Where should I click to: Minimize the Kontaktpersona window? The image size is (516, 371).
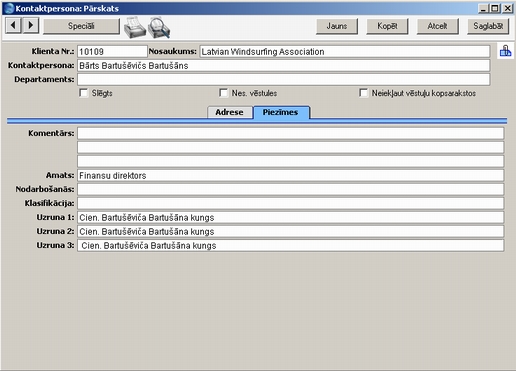click(x=483, y=8)
